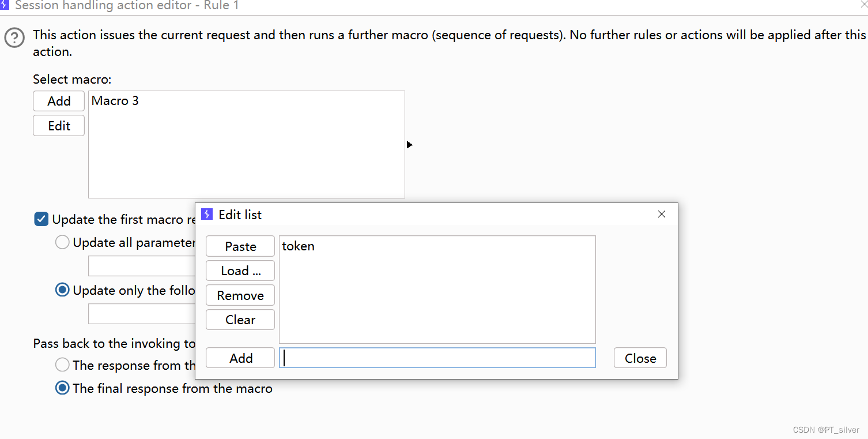The width and height of the screenshot is (868, 439).
Task: Click the help question mark icon
Action: click(x=14, y=39)
